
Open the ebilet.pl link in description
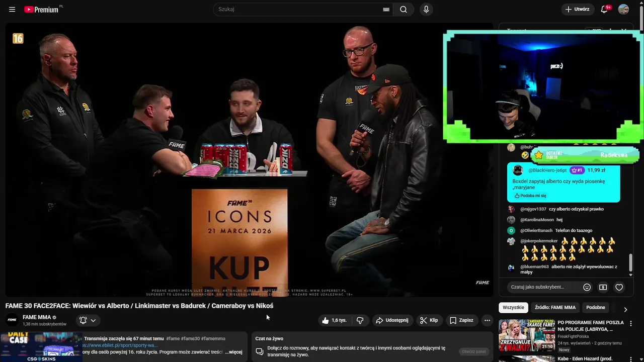pos(120,345)
